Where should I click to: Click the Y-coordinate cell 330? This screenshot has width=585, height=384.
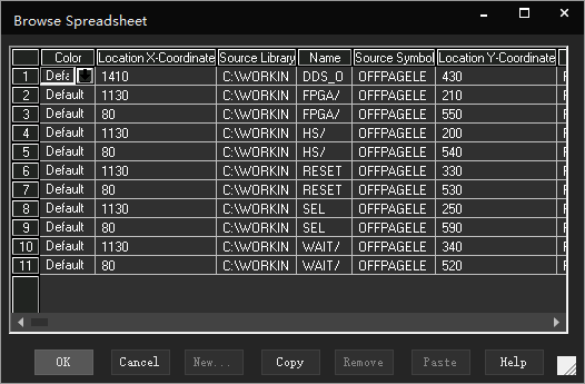pyautogui.click(x=497, y=171)
